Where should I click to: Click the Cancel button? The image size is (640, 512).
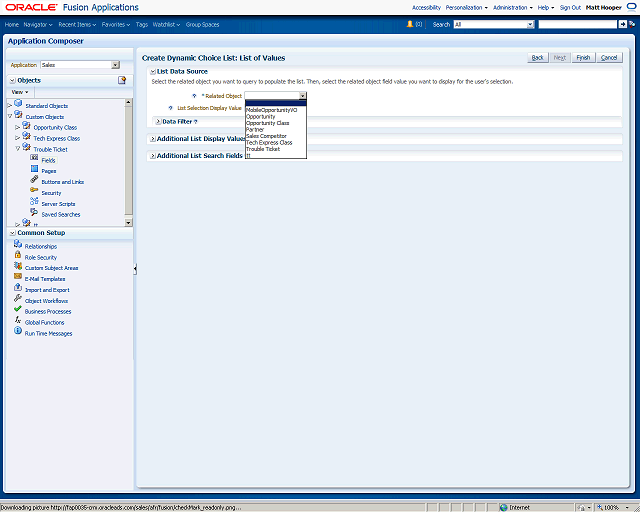coord(609,58)
